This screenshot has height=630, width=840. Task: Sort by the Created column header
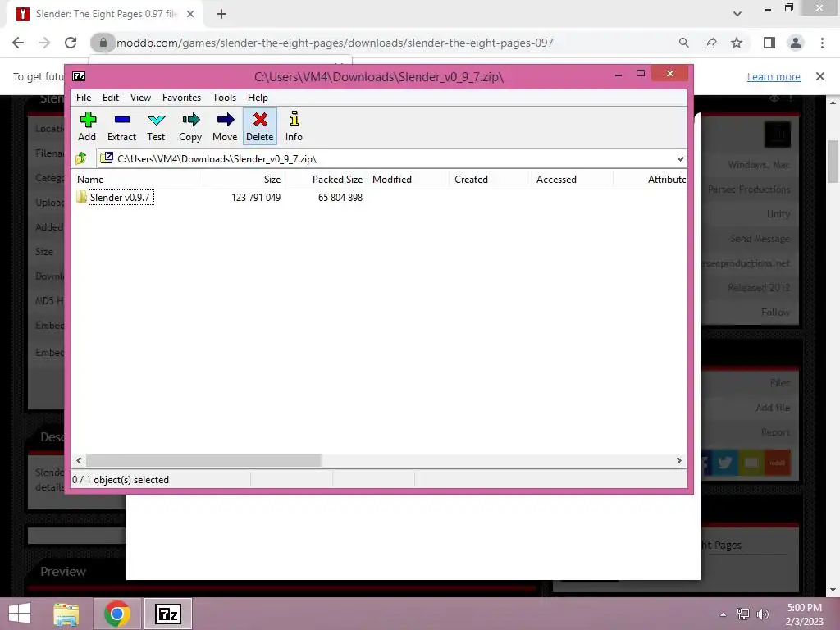(490, 180)
